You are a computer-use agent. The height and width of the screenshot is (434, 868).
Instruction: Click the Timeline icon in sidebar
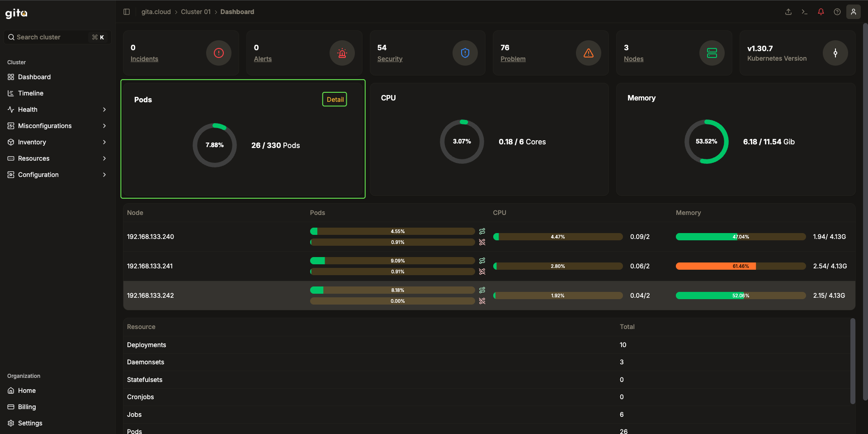point(11,93)
